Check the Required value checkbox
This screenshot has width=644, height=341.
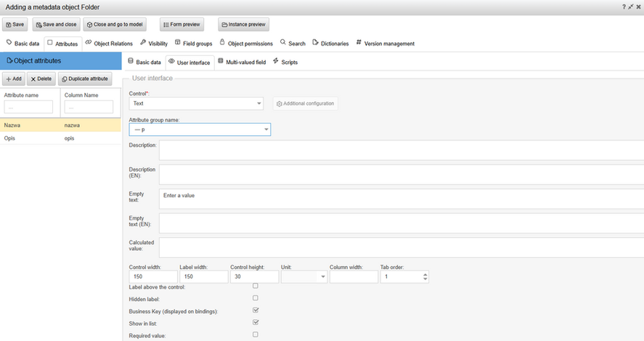[256, 334]
